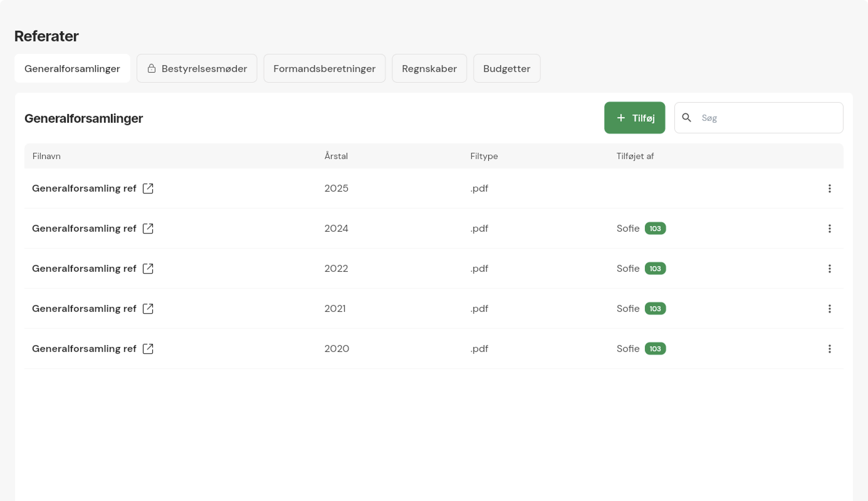Screen dimensions: 868x501
Task: Open external link icon for 2024 Generalforsamling ref
Action: pos(148,229)
